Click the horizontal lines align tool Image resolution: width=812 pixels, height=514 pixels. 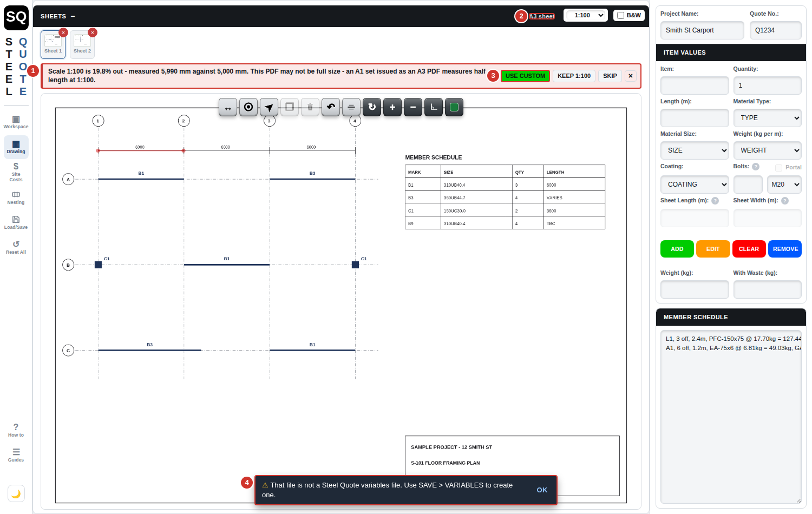351,107
